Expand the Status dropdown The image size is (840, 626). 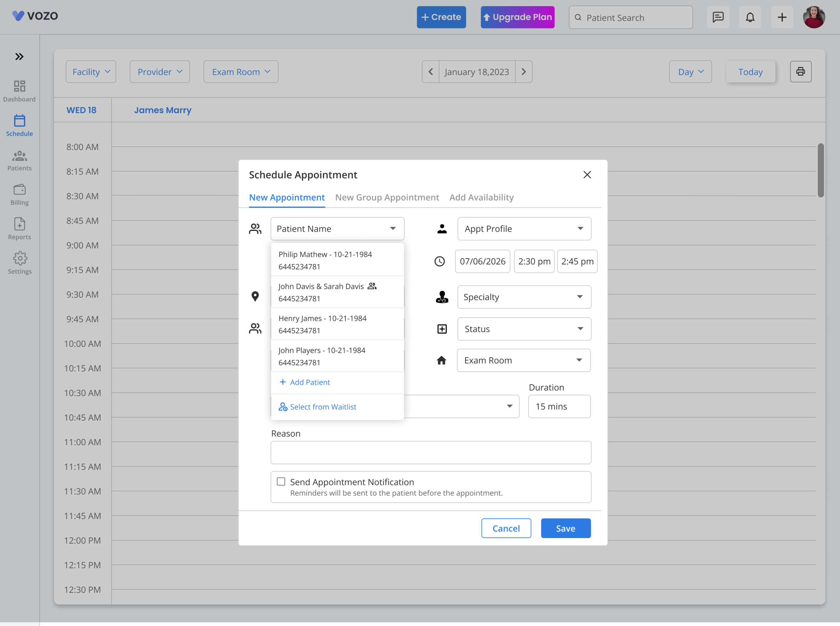coord(524,329)
